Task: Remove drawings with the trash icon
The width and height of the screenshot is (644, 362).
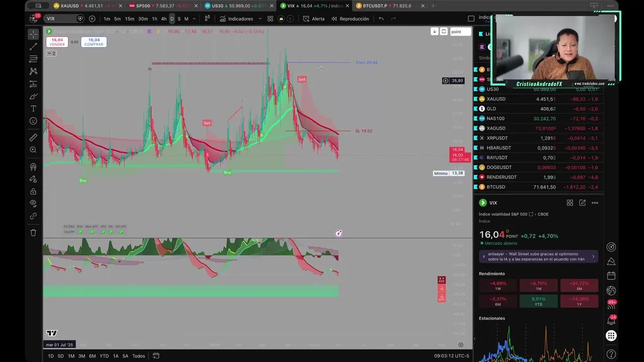Action: [x=33, y=233]
